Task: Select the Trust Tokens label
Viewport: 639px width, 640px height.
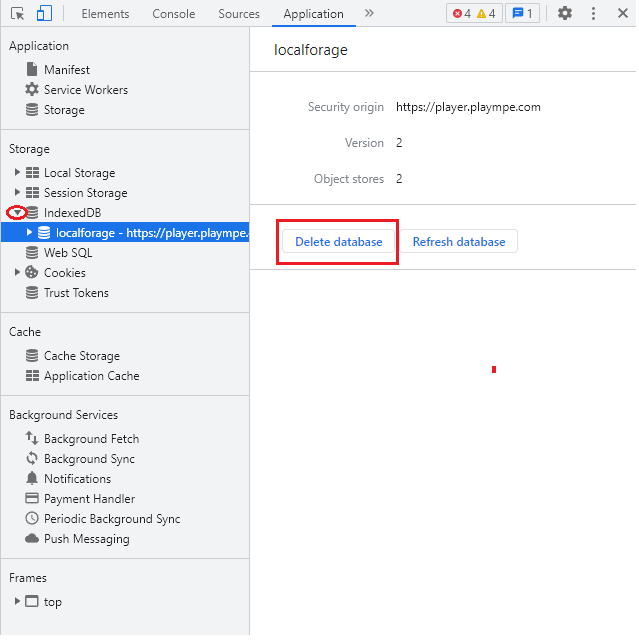Action: click(x=77, y=294)
